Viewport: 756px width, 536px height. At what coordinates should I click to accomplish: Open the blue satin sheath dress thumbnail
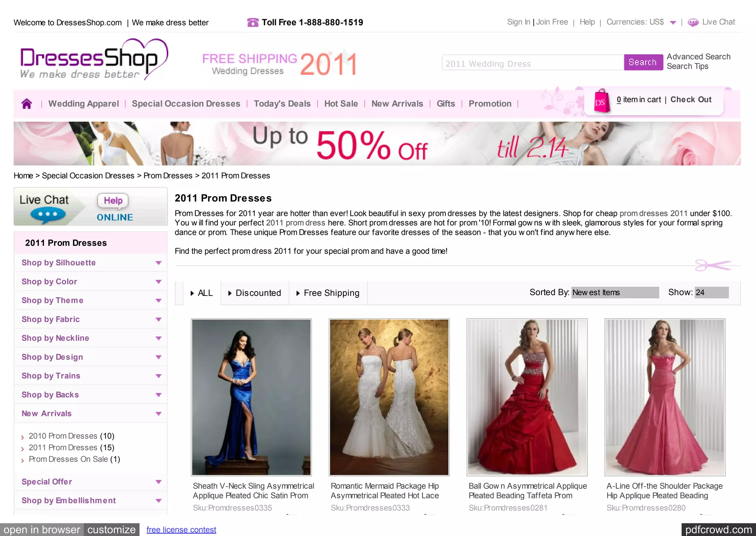(x=251, y=397)
